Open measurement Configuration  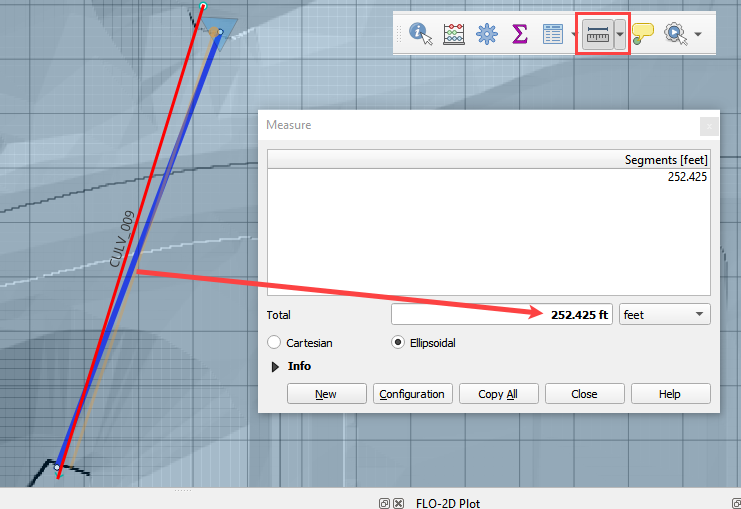coord(411,394)
